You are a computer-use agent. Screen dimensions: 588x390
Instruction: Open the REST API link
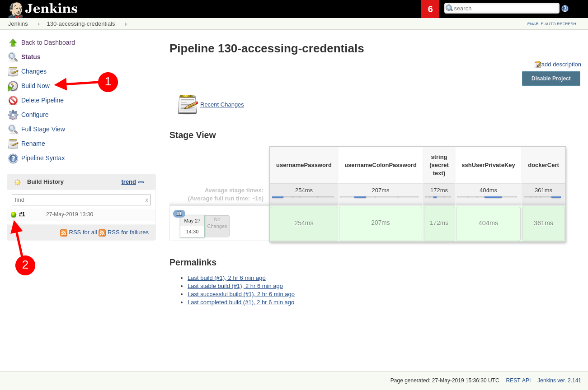pos(518,381)
